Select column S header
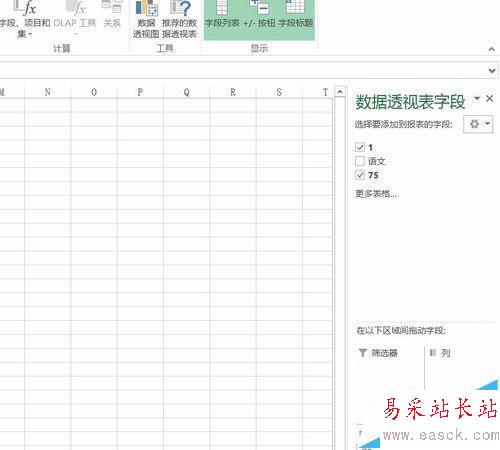Screen dimensions: 500x450 279,92
